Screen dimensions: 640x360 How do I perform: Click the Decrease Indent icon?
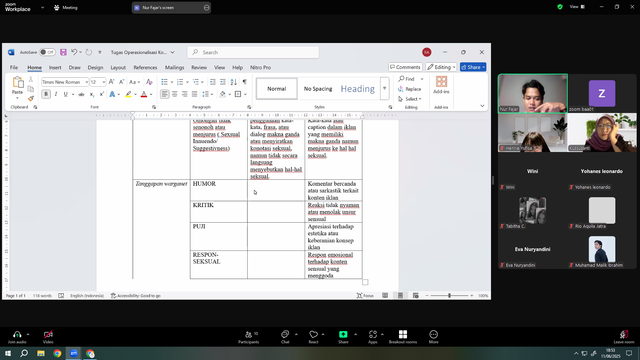coord(213,82)
